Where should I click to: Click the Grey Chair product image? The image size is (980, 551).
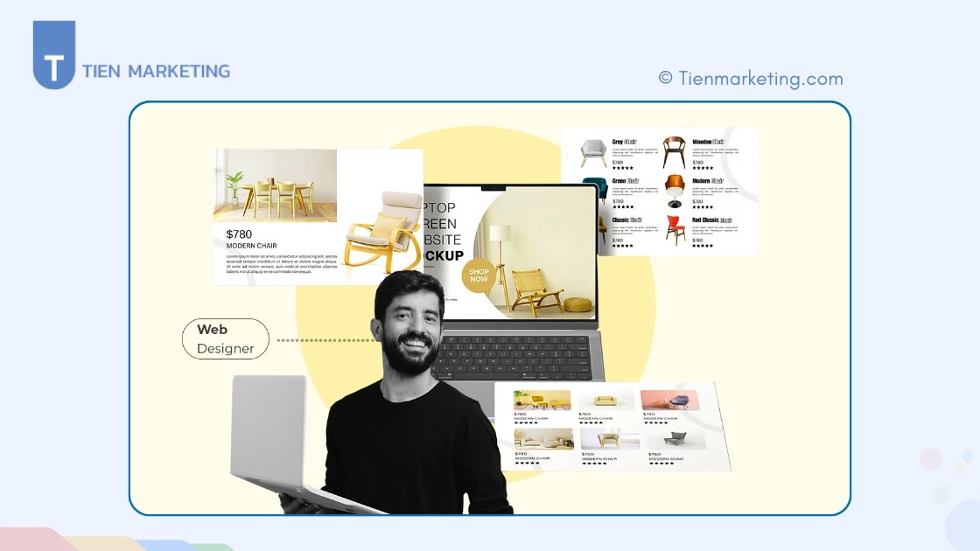(x=593, y=152)
